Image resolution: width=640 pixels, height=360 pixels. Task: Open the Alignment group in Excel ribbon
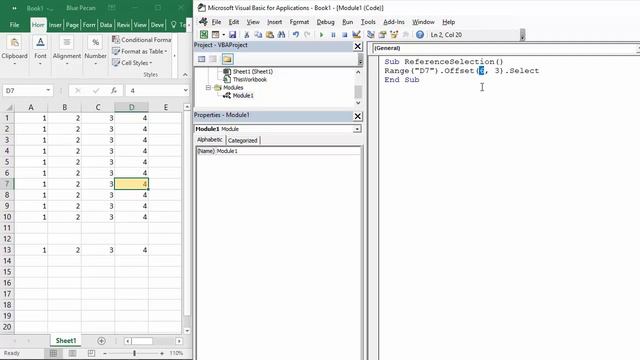pos(67,52)
